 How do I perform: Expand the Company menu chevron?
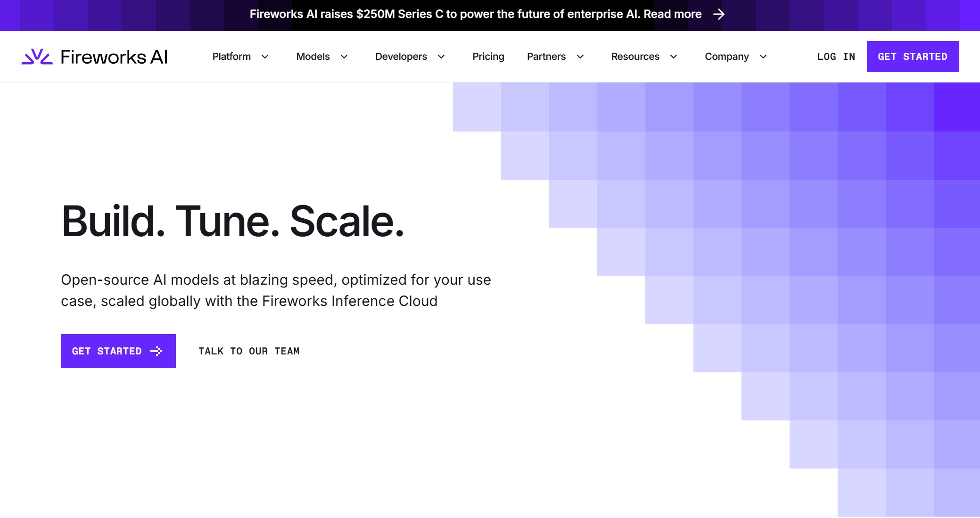click(763, 57)
